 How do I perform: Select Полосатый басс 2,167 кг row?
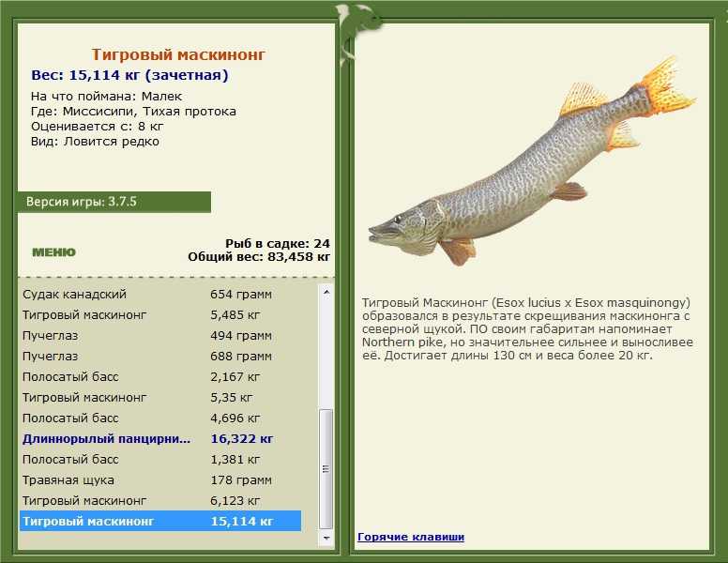pyautogui.click(x=160, y=376)
